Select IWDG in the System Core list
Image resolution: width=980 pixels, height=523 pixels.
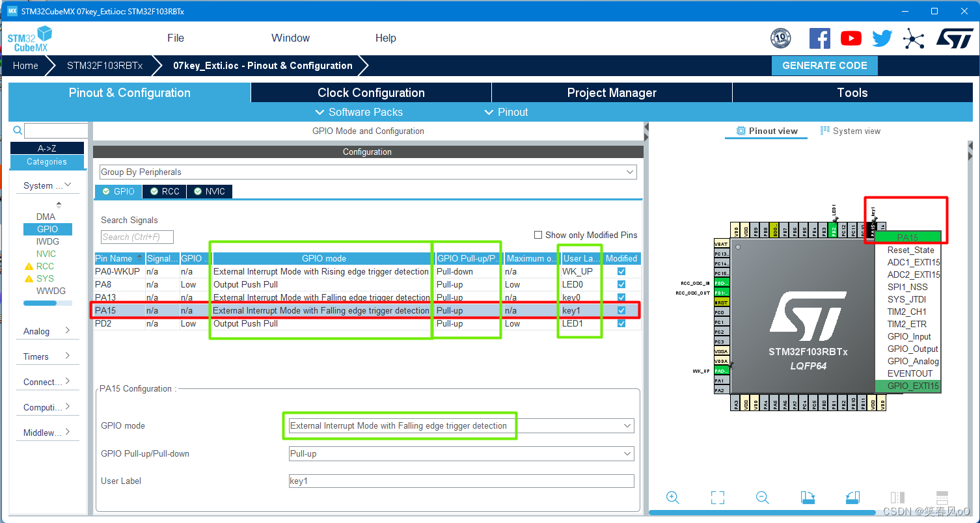click(x=48, y=241)
